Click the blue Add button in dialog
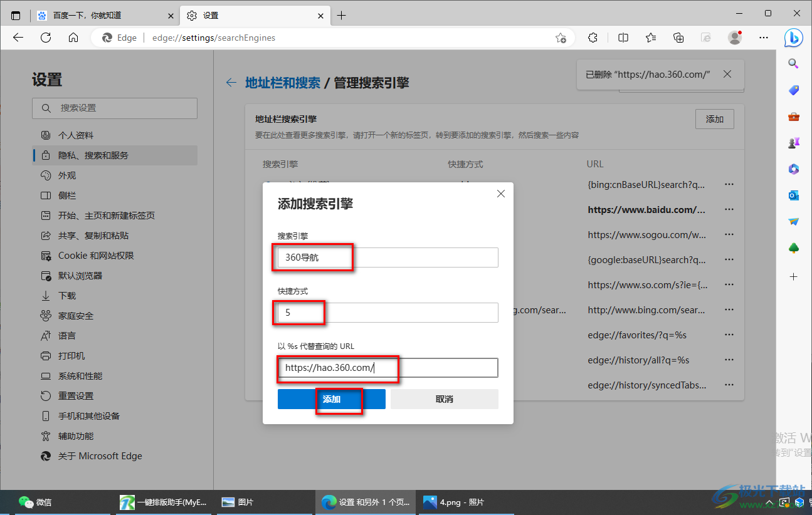This screenshot has width=812, height=515. point(332,399)
